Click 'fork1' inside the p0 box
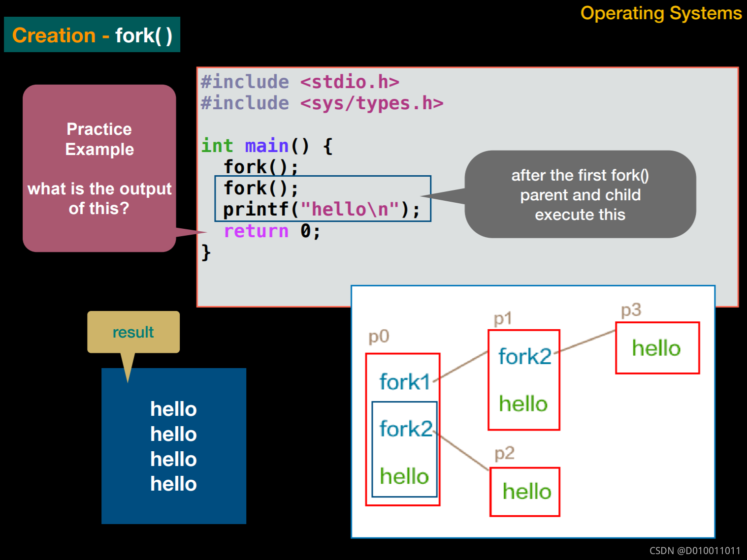747x560 pixels. 405,382
